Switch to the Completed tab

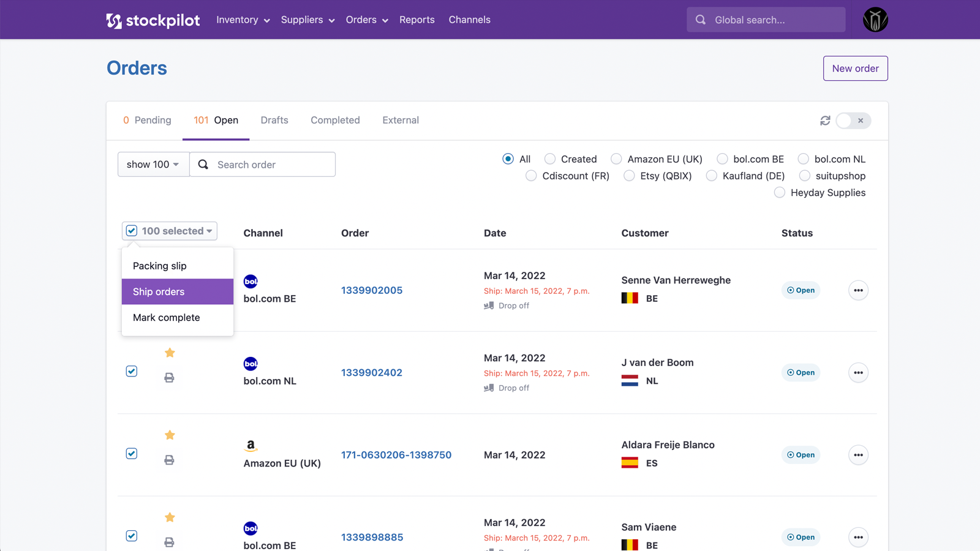point(335,120)
